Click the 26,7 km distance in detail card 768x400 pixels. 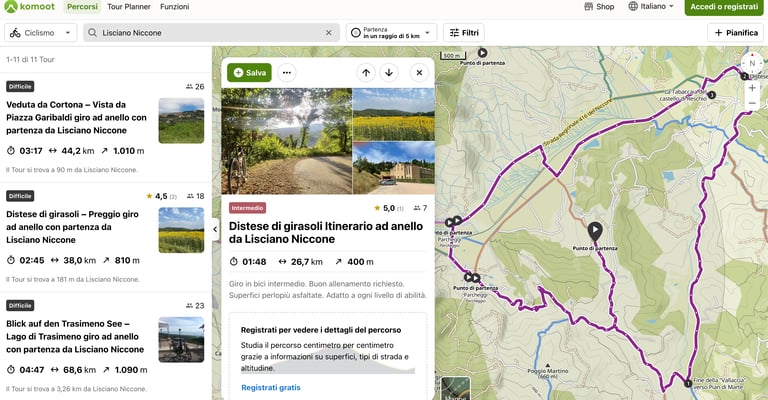click(x=307, y=262)
